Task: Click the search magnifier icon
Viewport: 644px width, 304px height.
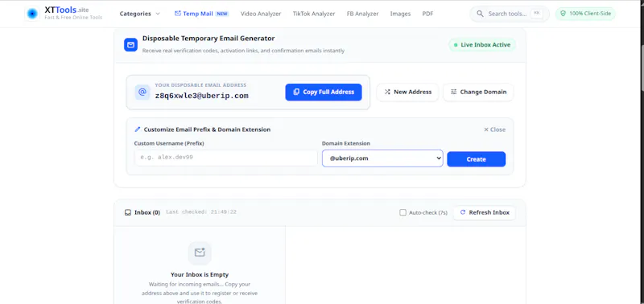Action: [x=480, y=14]
